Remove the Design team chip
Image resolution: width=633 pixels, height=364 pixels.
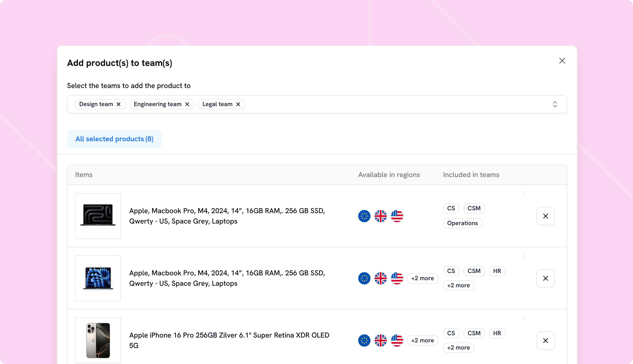click(x=119, y=104)
